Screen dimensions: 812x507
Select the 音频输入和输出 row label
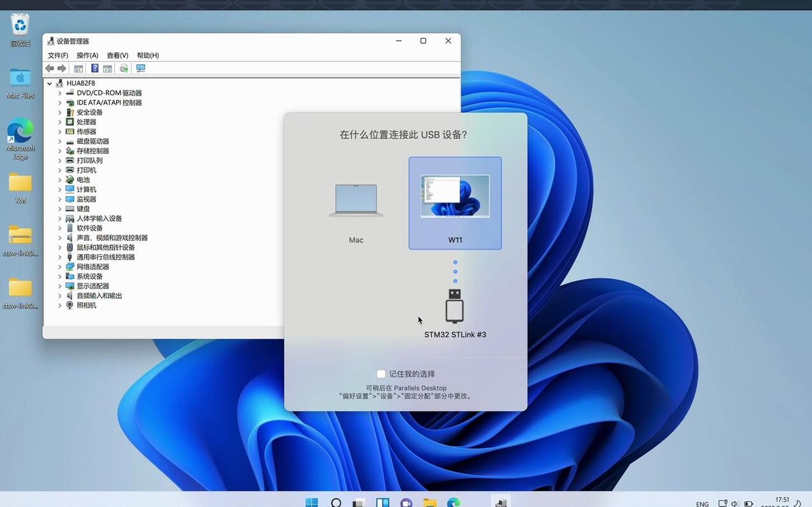[99, 296]
